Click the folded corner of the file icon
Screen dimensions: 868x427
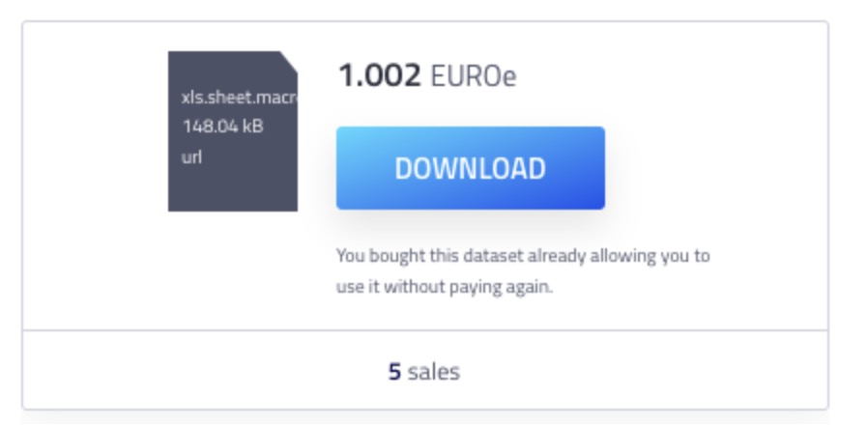(288, 61)
